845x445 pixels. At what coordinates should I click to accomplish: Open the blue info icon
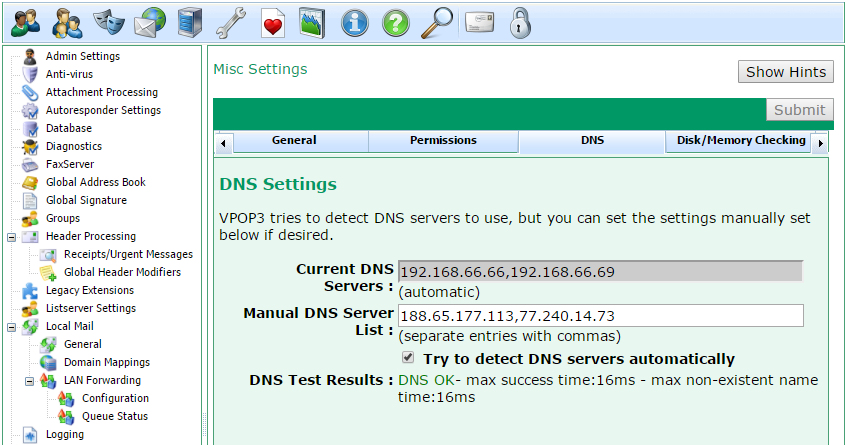[355, 22]
